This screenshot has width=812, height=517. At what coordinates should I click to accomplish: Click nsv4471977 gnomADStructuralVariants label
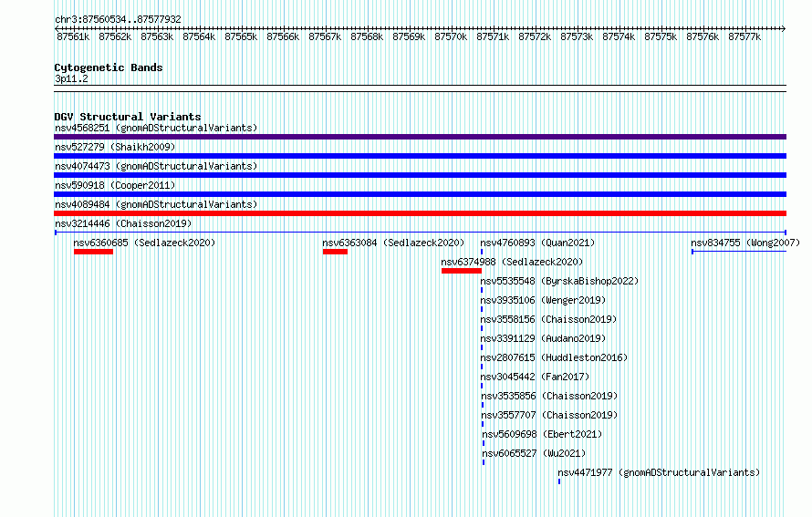(x=659, y=472)
